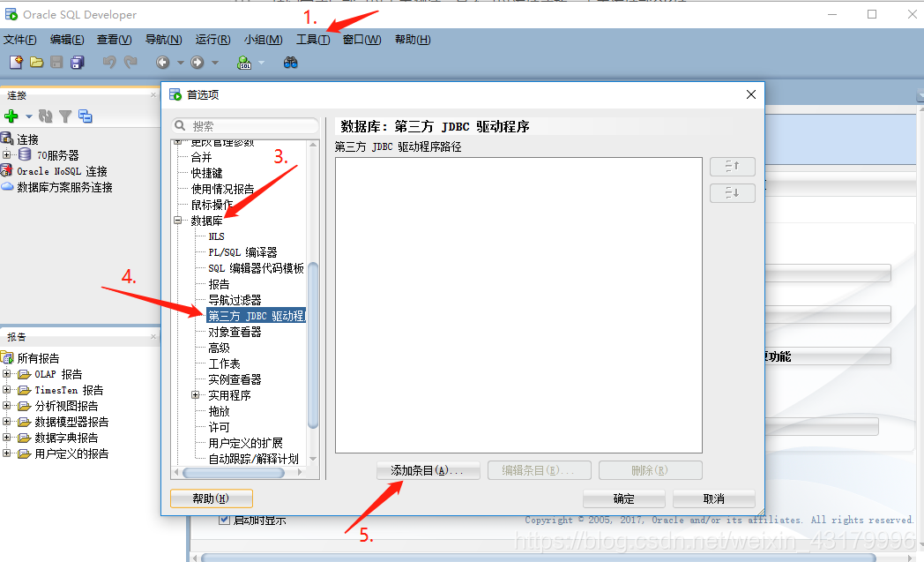Click green plus new connection icon
This screenshot has width=924, height=562.
11,116
